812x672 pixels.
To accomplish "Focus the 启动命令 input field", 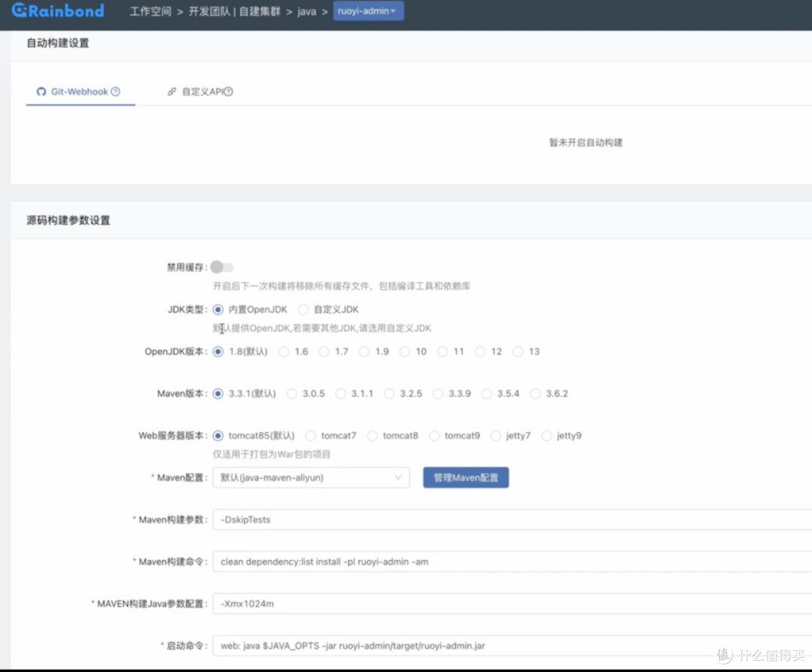I will 512,646.
